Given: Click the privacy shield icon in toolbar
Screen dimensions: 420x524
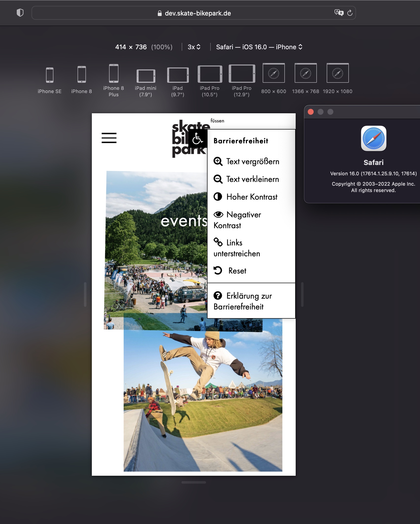Looking at the screenshot, I should [x=20, y=13].
